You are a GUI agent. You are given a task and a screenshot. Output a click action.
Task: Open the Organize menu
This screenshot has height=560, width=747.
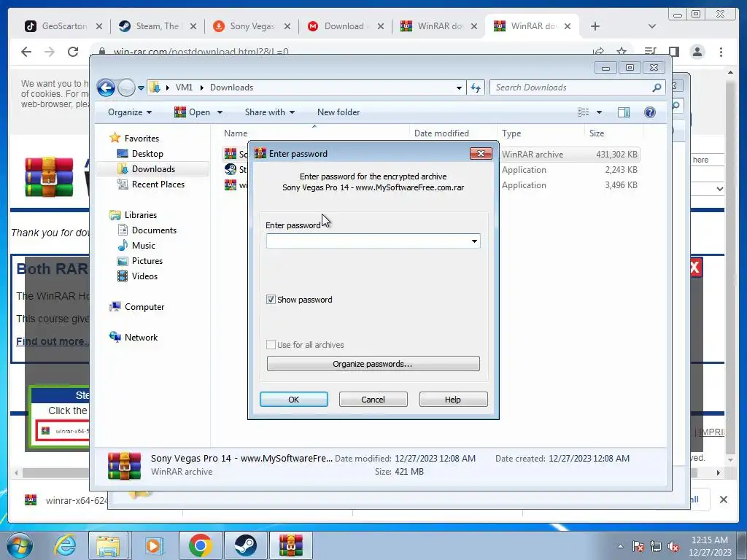click(130, 112)
